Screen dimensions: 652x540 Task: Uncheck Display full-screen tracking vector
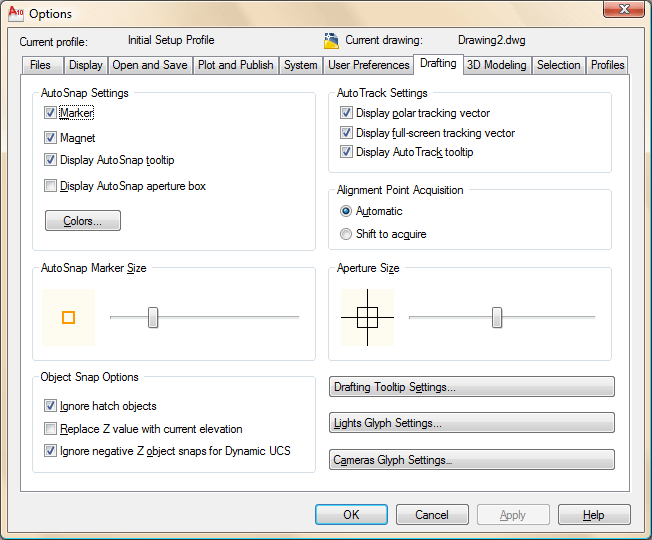pyautogui.click(x=346, y=133)
